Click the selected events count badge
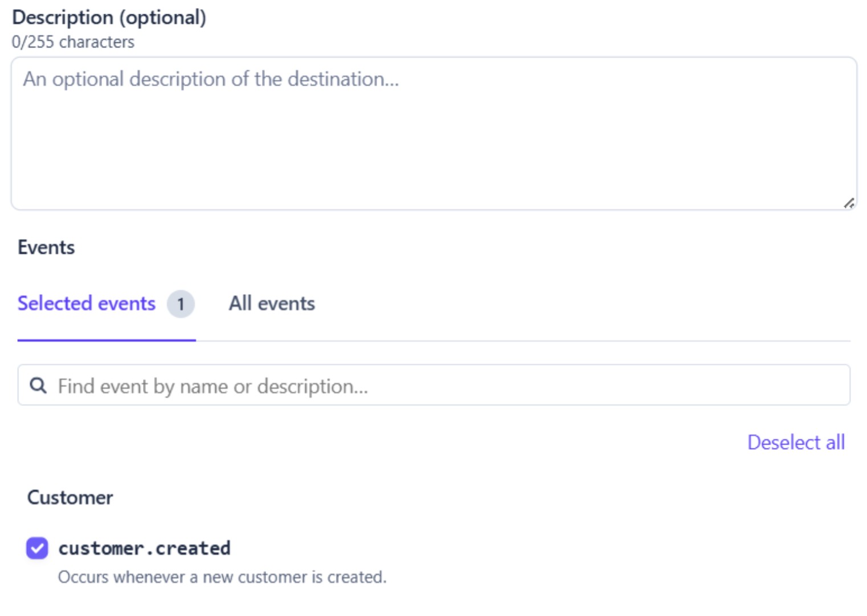This screenshot has height=616, width=867. (181, 304)
